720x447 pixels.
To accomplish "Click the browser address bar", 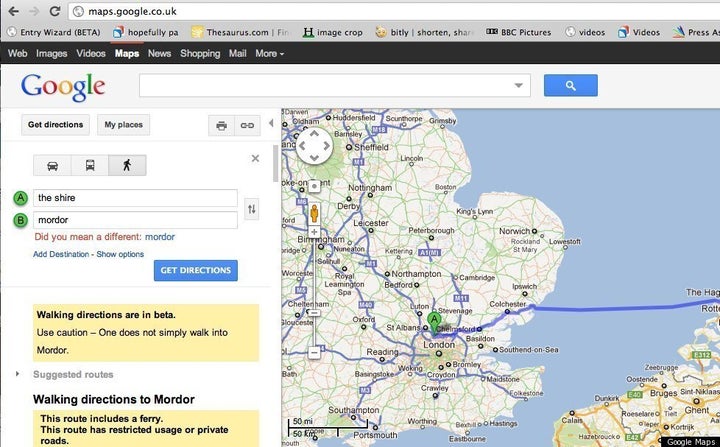I will (394, 11).
